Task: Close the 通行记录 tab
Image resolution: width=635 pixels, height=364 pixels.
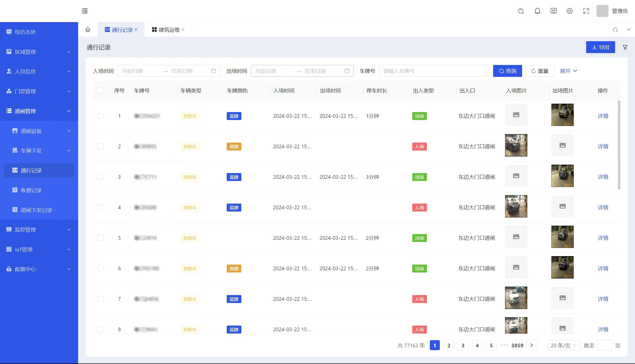Action: click(136, 30)
